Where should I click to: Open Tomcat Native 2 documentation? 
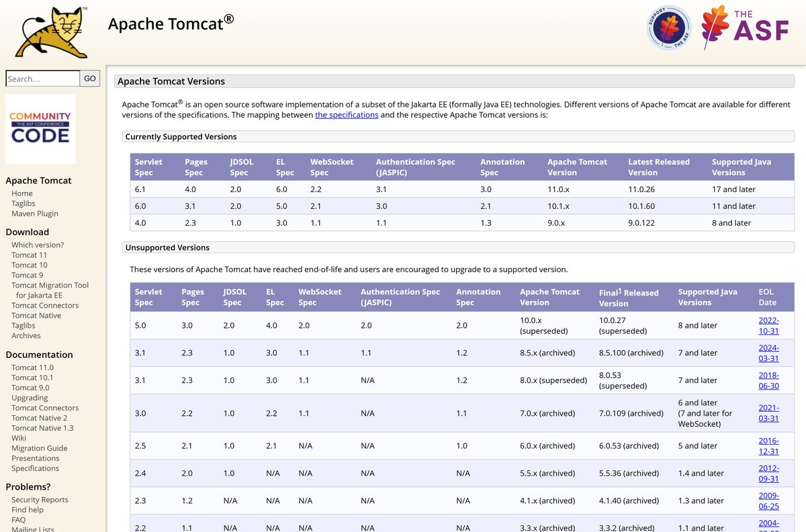coord(40,418)
